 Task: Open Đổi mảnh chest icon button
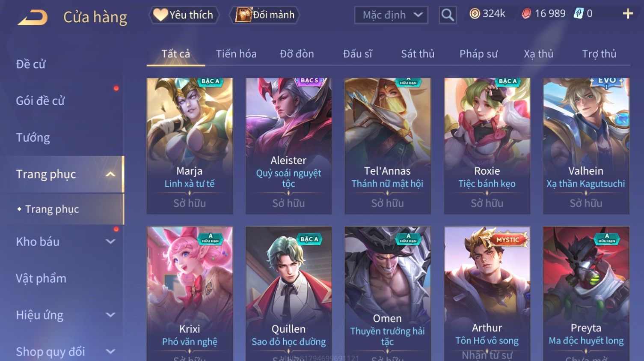point(264,15)
